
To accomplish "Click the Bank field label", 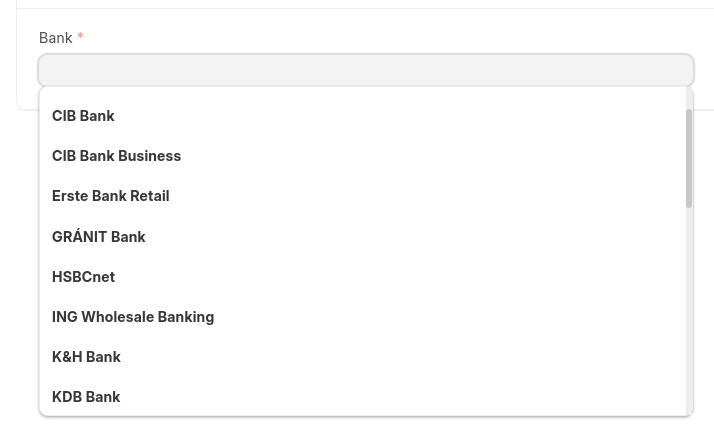I will 55,38.
